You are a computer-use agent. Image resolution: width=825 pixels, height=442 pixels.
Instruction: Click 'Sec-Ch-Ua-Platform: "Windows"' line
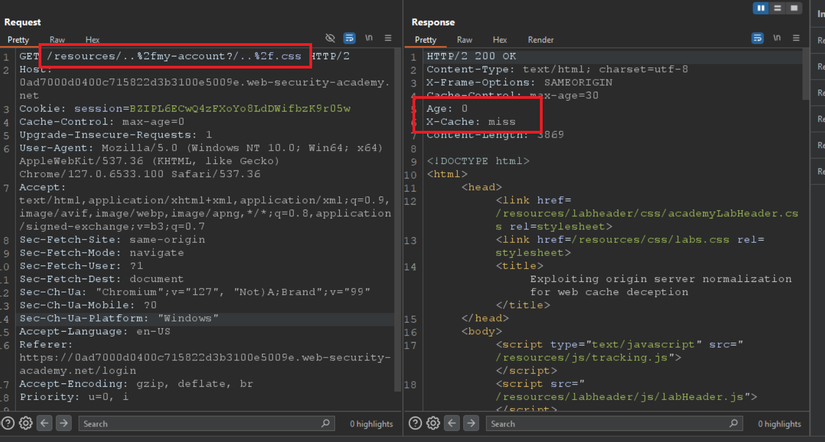(x=119, y=318)
